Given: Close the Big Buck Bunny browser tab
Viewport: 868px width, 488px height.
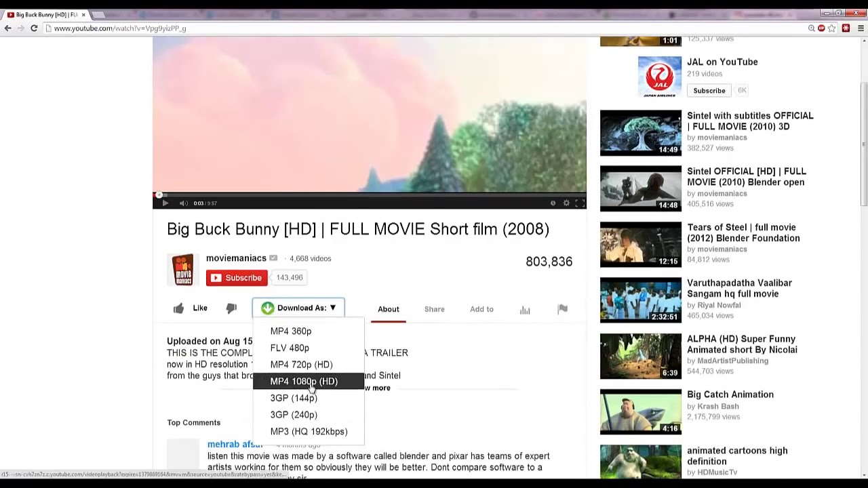Looking at the screenshot, I should coord(83,14).
